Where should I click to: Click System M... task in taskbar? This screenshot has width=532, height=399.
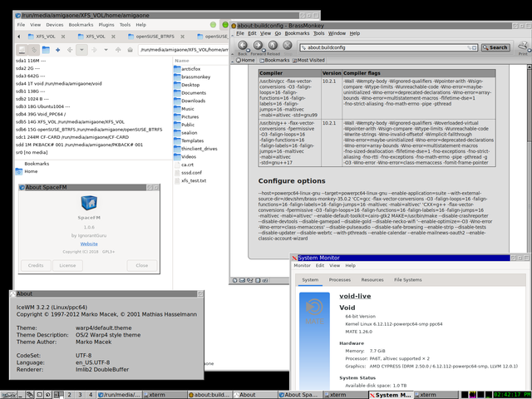[x=390, y=395]
